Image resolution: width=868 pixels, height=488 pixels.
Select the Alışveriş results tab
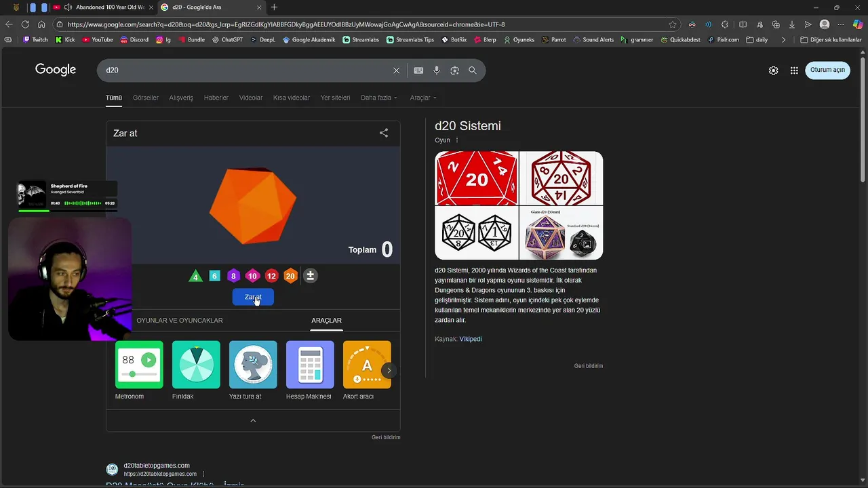pos(181,98)
